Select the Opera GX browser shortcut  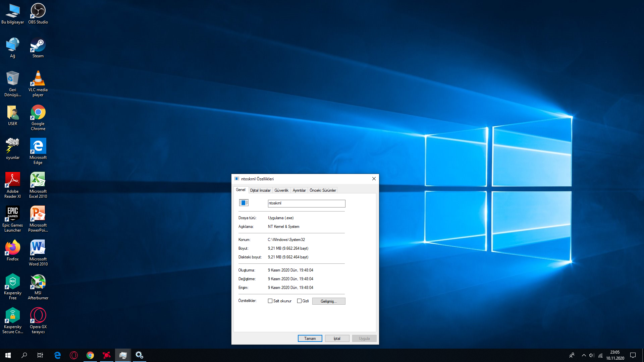point(38,318)
